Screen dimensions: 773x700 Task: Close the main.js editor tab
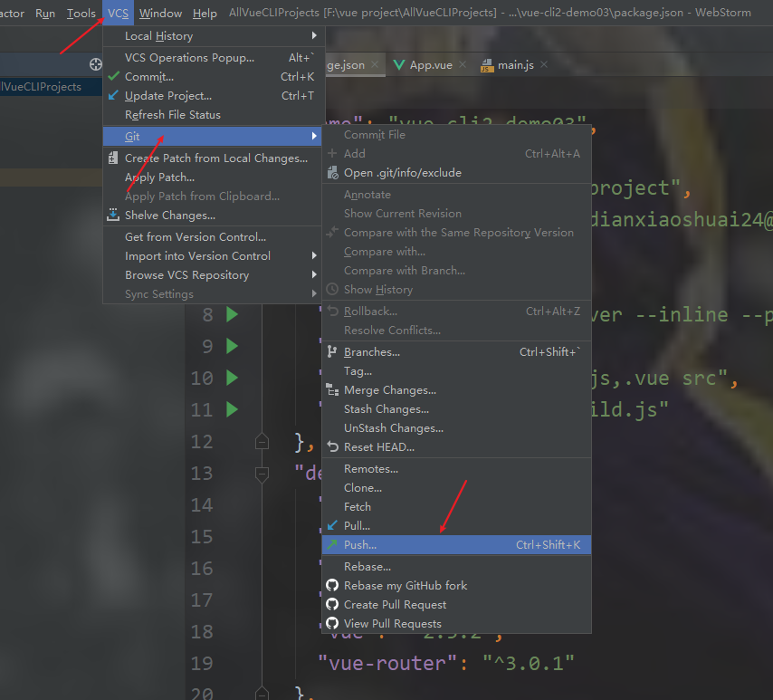pyautogui.click(x=544, y=64)
